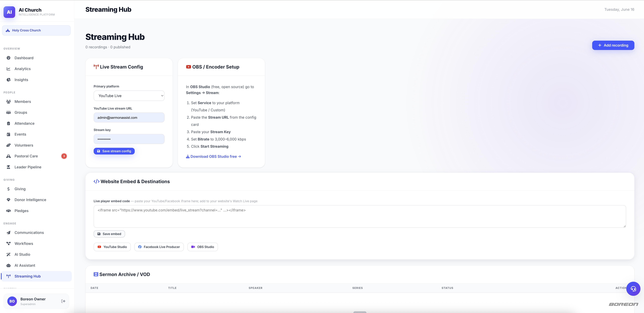Screen dimensions: 644x313
Task: Click the 'Tuesday, June 16' date text
Action: 619,9
